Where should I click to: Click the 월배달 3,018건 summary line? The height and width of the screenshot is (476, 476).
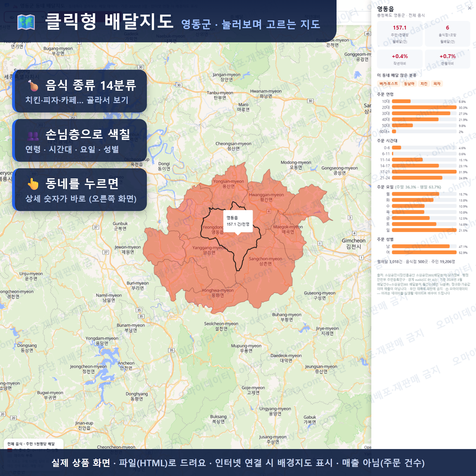[x=416, y=262]
